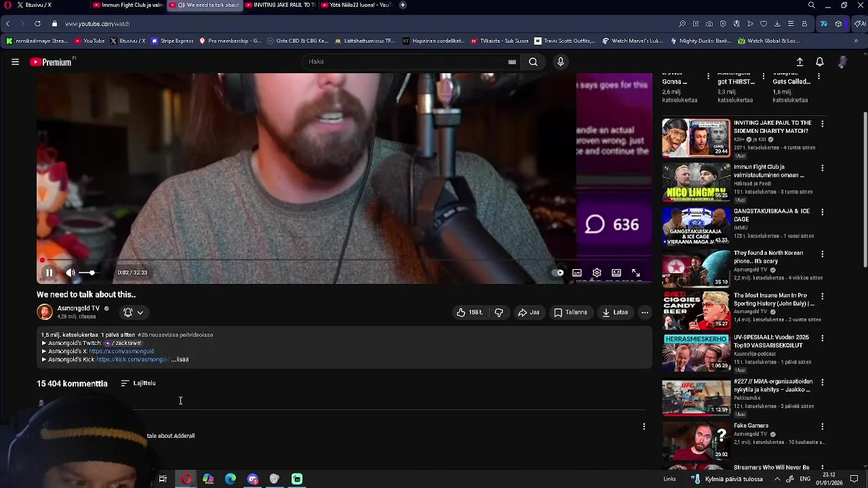Open the account avatar menu
This screenshot has width=868, height=488.
point(842,62)
